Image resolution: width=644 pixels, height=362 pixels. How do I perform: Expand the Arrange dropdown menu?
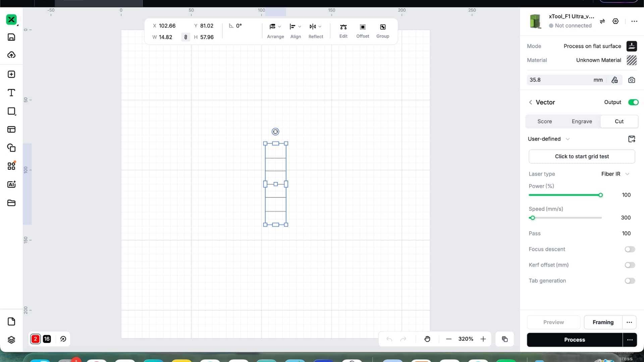[275, 27]
